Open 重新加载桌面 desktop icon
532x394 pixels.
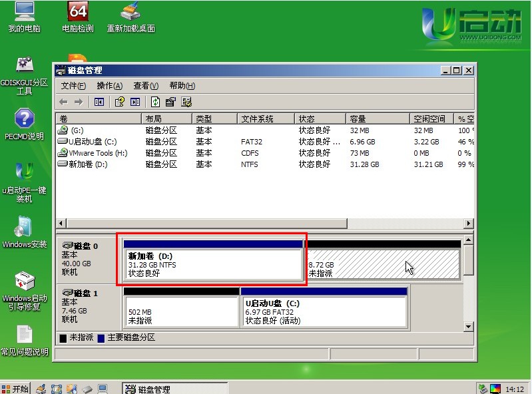tap(131, 17)
